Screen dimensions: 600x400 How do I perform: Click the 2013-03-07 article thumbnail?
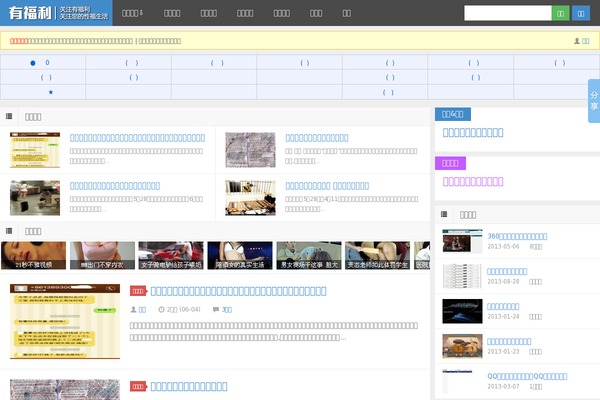pos(462,381)
